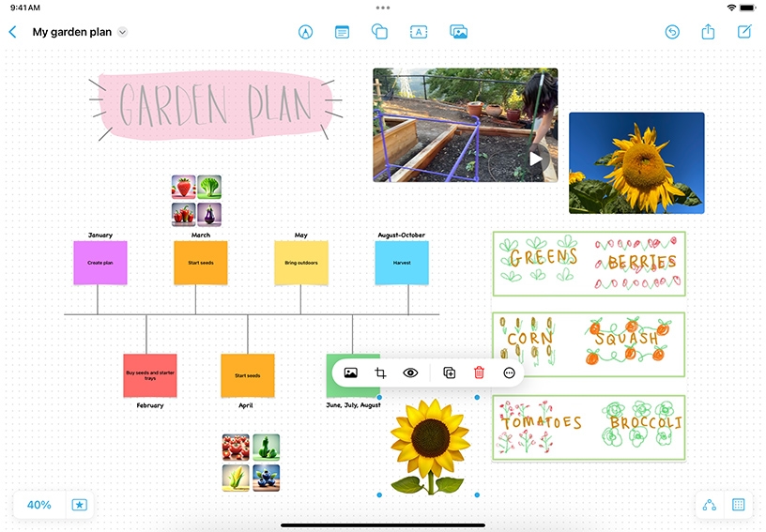
Task: Open the shapes library icon
Action: click(380, 32)
